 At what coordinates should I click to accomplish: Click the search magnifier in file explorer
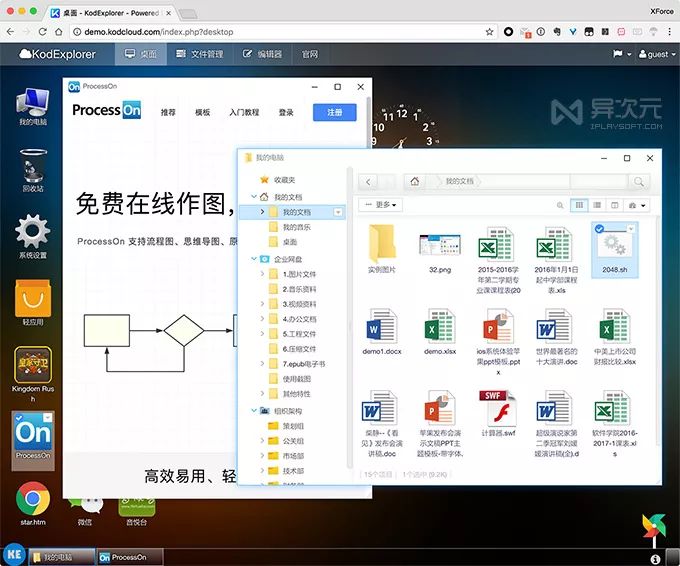click(x=639, y=181)
